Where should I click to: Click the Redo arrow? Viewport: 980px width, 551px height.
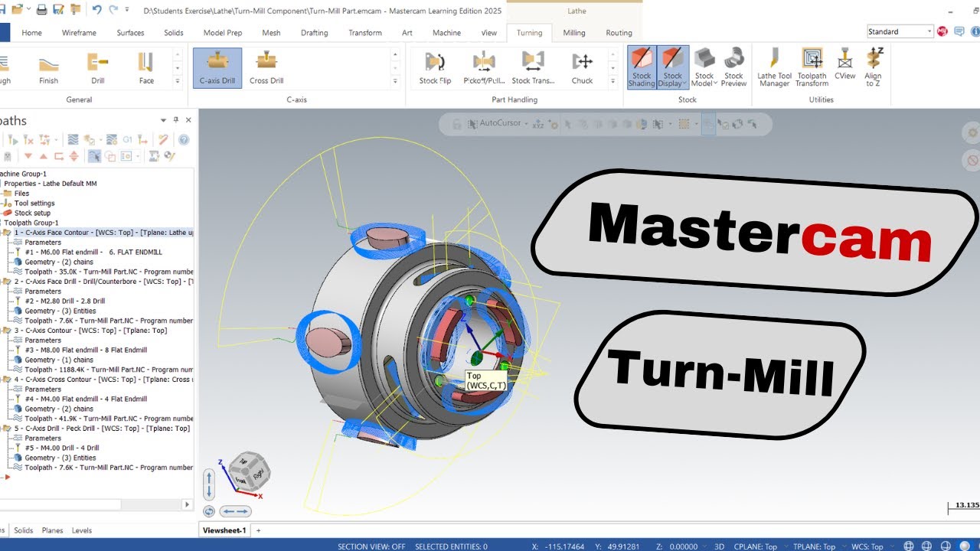click(114, 10)
